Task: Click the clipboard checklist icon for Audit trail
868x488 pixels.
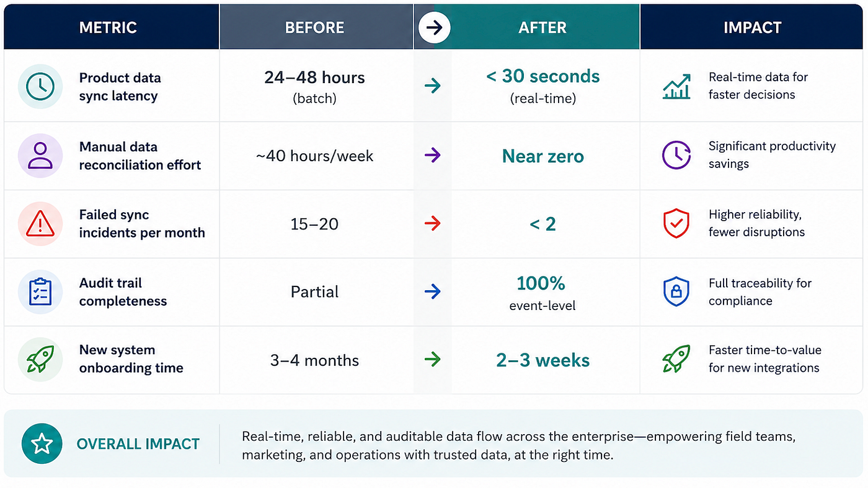Action: coord(40,292)
